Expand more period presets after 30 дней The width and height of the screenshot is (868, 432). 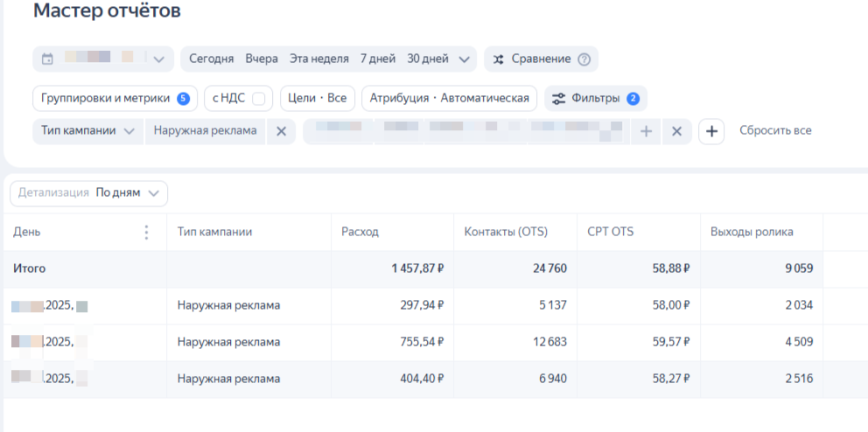tap(464, 59)
